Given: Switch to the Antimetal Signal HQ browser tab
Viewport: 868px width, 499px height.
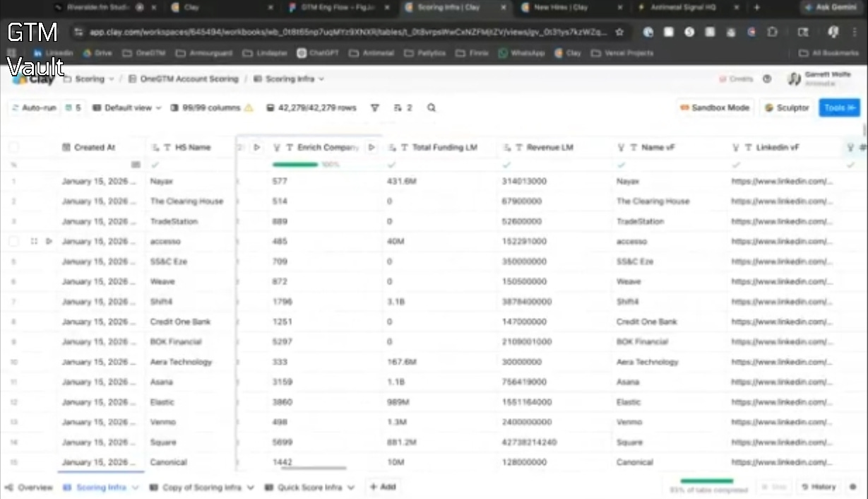Looking at the screenshot, I should click(687, 7).
